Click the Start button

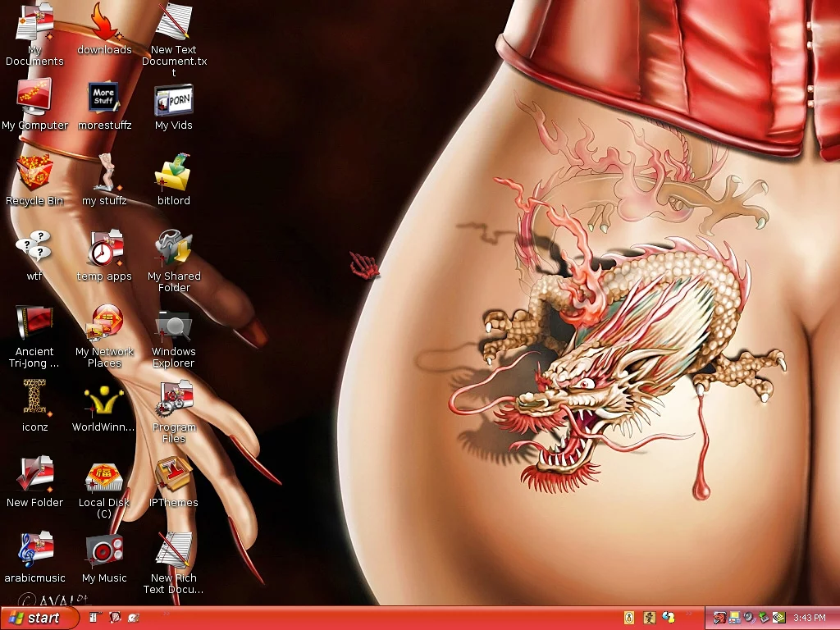[x=39, y=618]
